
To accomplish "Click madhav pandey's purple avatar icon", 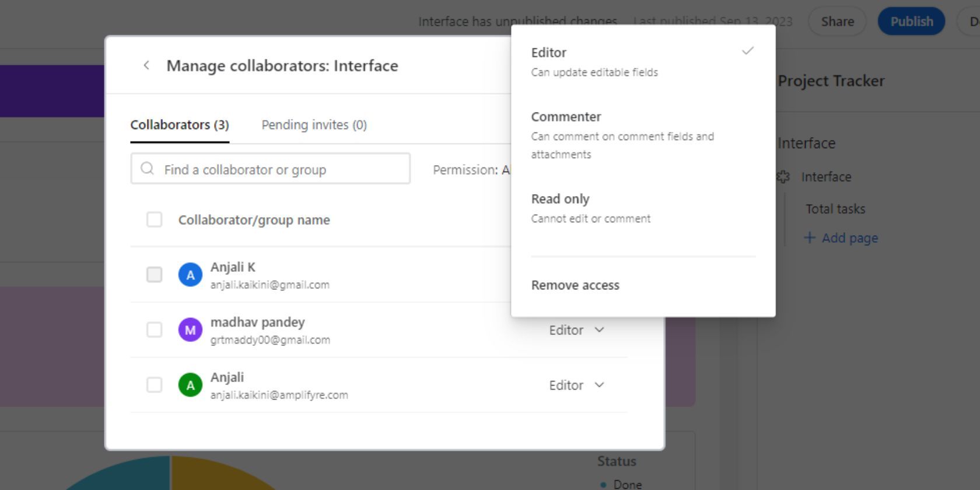I will (x=190, y=330).
